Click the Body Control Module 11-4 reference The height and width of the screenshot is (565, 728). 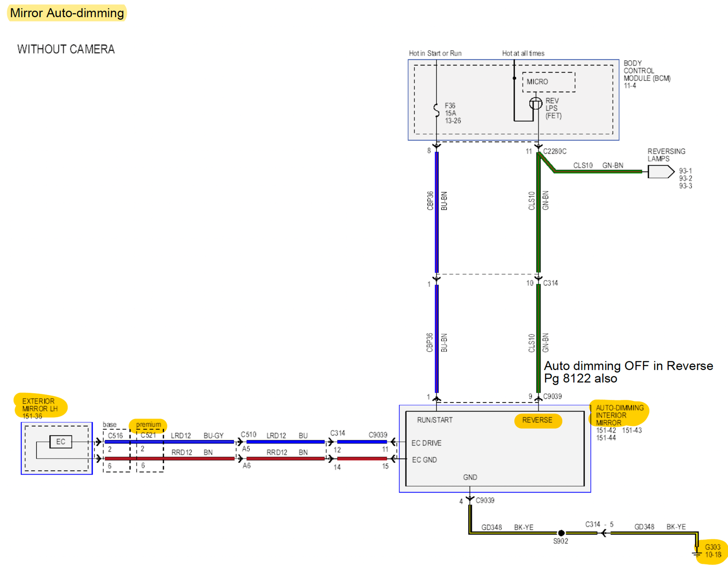(x=630, y=86)
